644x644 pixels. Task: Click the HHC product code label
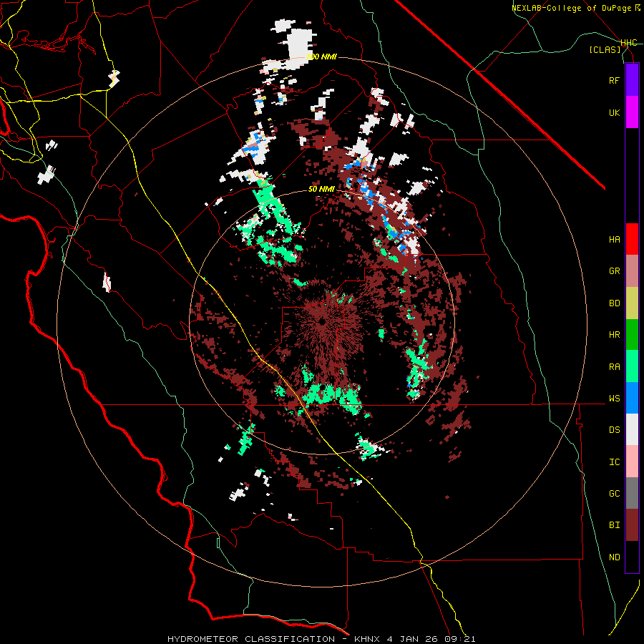[629, 43]
